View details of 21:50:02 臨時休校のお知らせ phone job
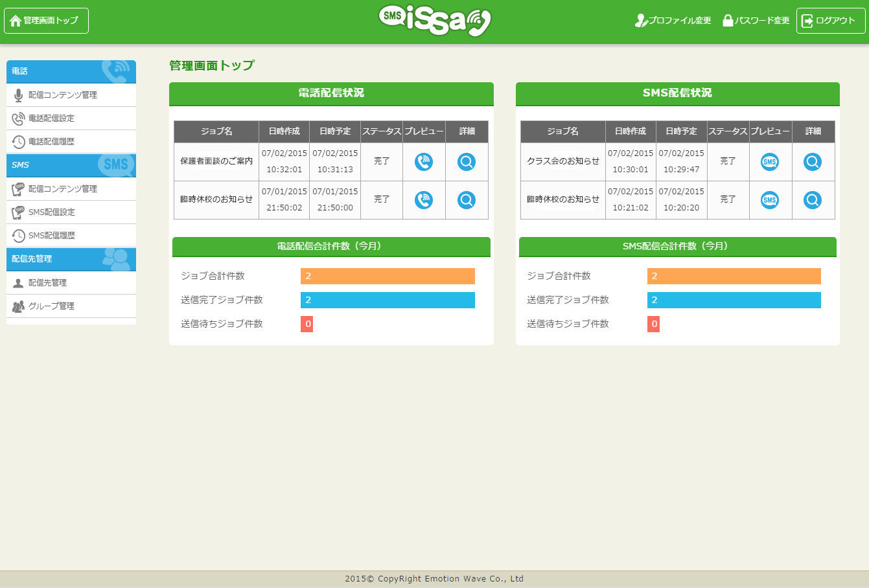 tap(467, 200)
